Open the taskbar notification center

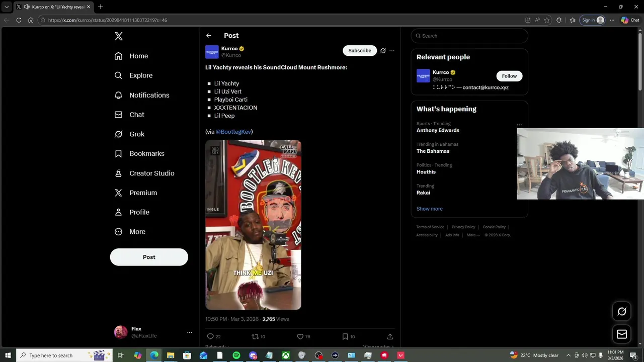click(633, 355)
